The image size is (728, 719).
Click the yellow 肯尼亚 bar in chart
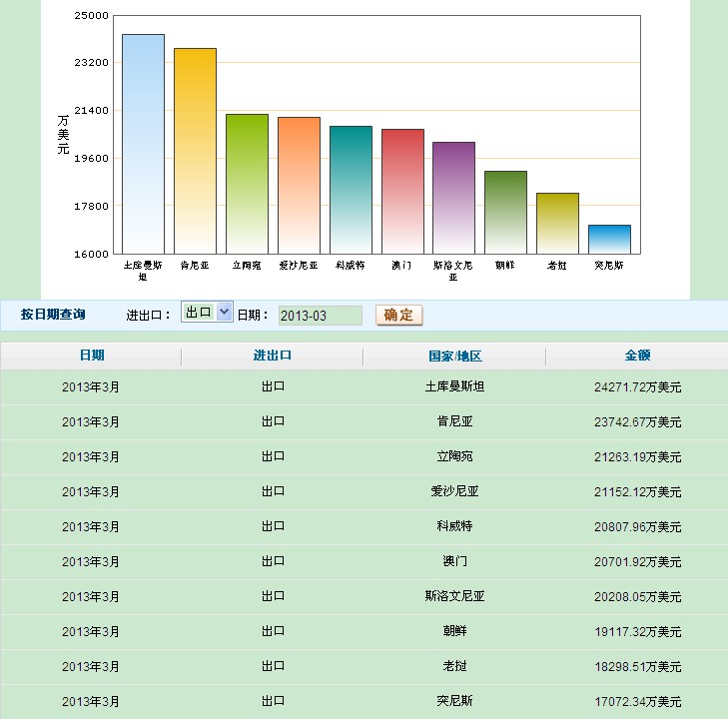195,151
